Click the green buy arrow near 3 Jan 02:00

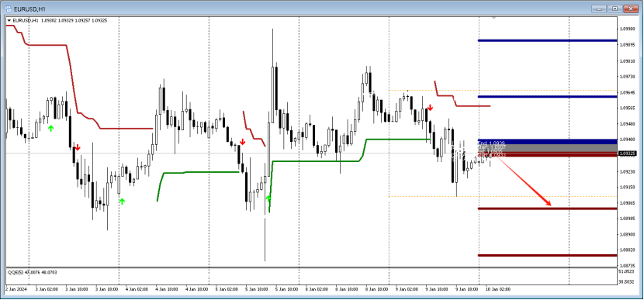(x=51, y=129)
